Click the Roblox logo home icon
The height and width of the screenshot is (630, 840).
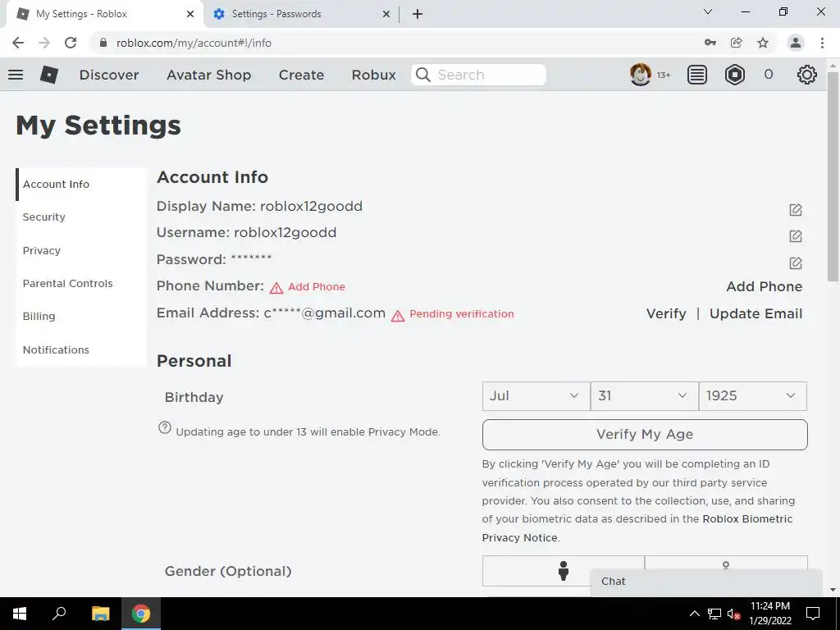(x=48, y=75)
